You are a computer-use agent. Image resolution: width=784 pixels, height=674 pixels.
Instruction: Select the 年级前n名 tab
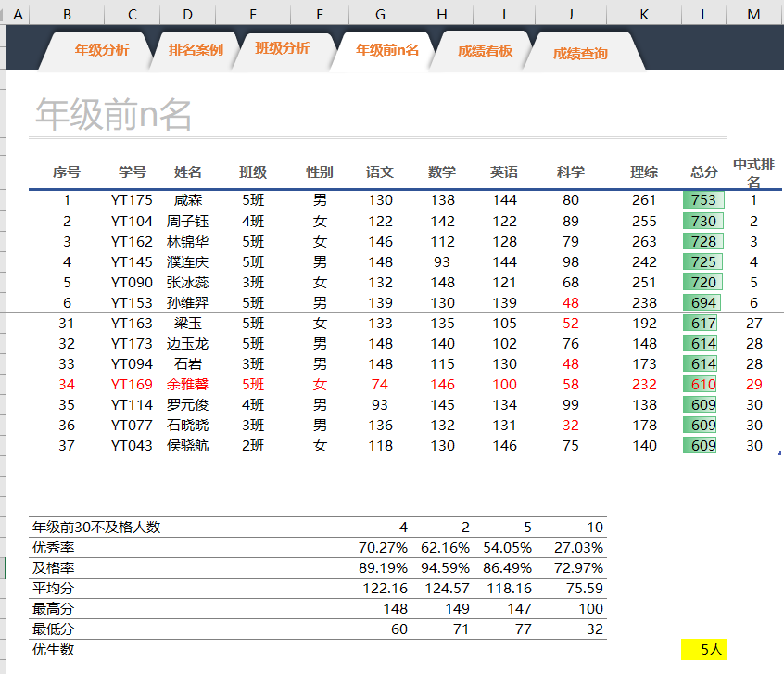pyautogui.click(x=387, y=50)
